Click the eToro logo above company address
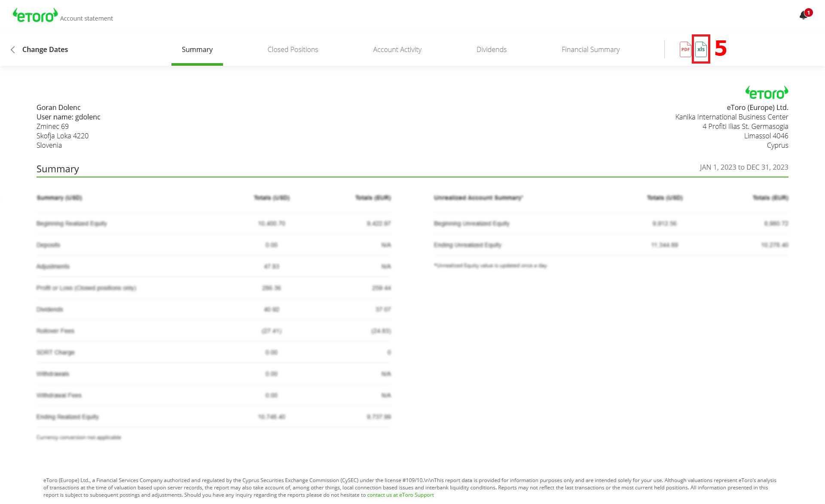 [767, 92]
